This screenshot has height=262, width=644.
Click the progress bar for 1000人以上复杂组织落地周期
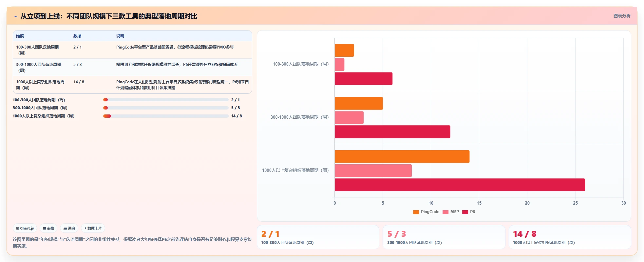point(166,116)
